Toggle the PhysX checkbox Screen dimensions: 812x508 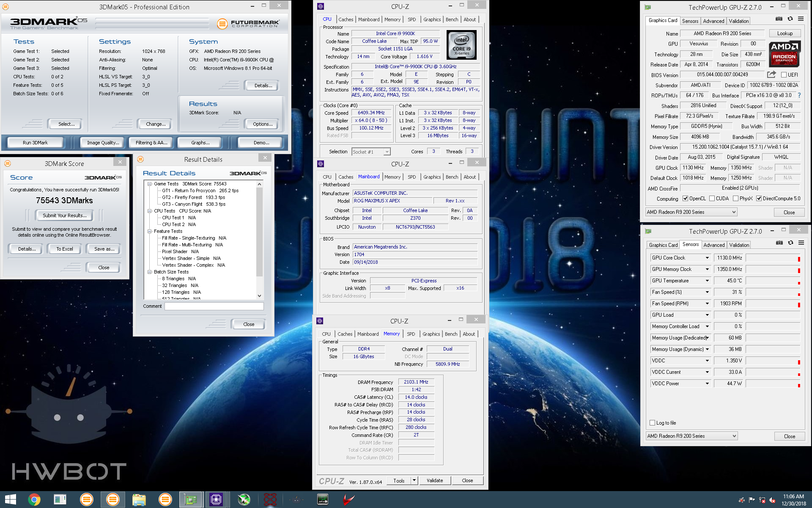point(735,199)
